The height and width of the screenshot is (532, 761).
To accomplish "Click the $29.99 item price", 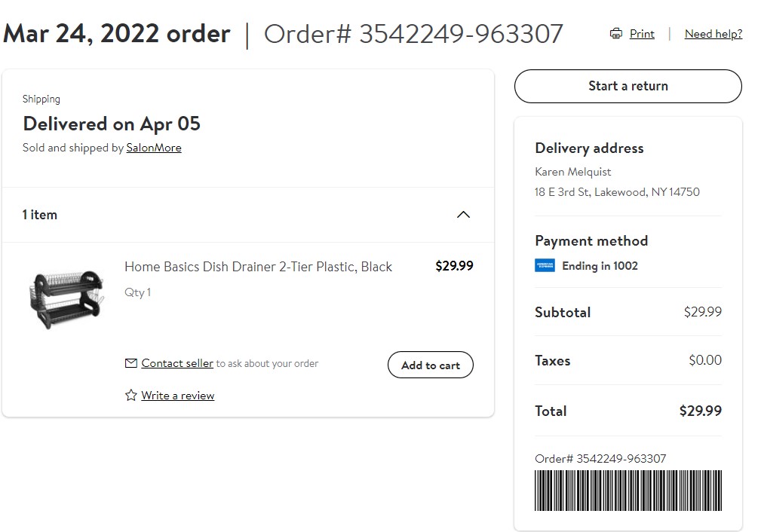I will [454, 266].
